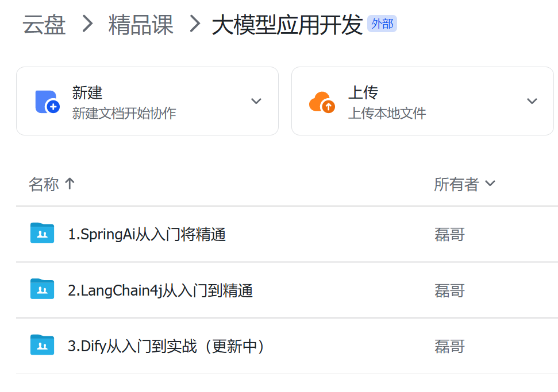Expand the 新建 dropdown chevron

tap(256, 101)
